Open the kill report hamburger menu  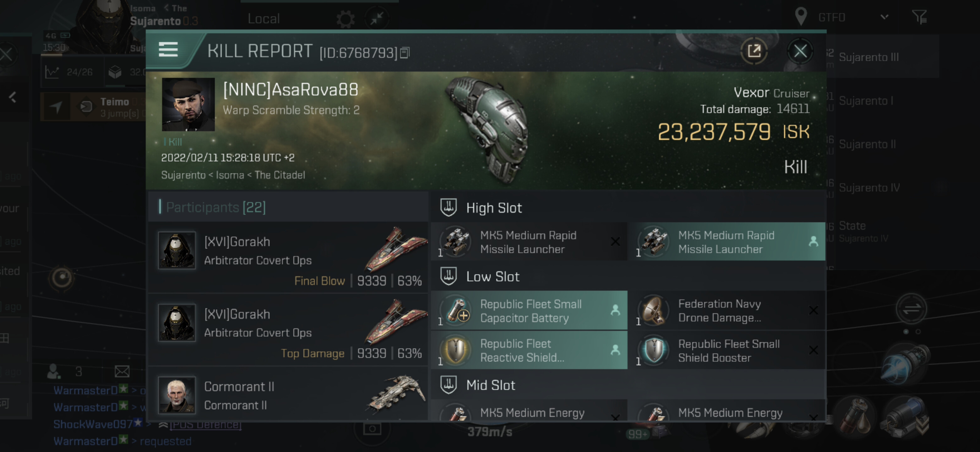coord(168,50)
